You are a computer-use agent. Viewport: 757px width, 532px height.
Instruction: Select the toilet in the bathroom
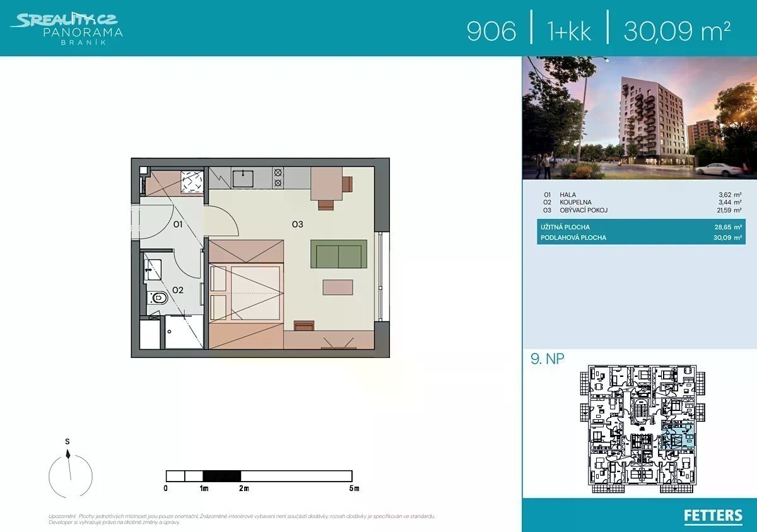[x=157, y=299]
